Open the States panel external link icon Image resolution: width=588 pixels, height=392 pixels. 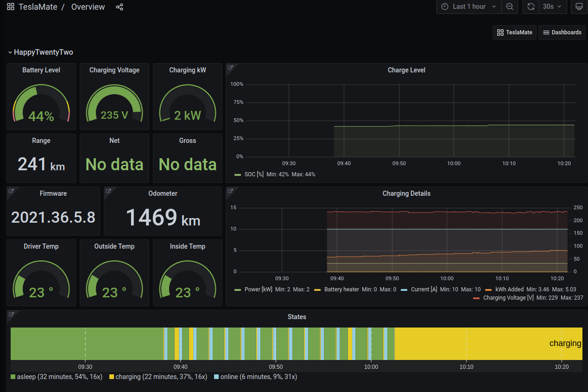click(12, 315)
